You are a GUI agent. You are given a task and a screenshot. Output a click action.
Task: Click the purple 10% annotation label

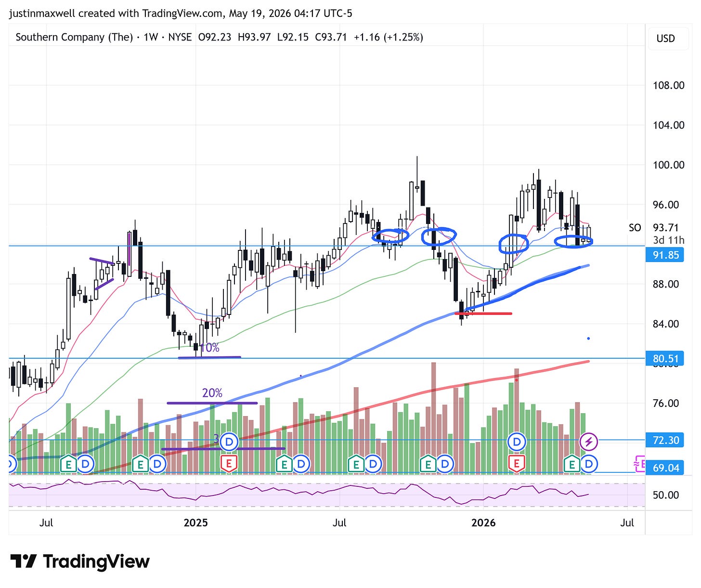point(209,348)
